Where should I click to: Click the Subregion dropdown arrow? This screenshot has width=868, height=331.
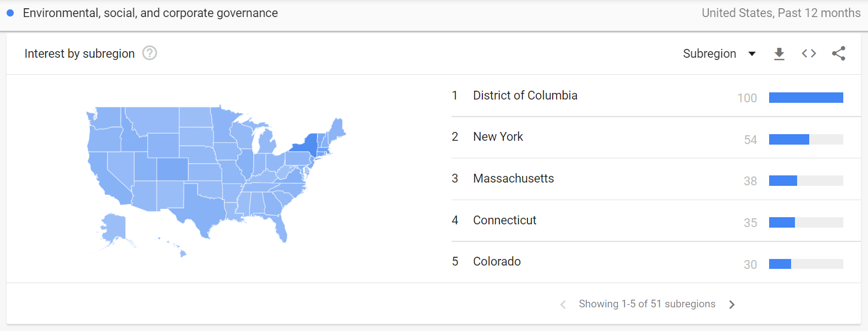[x=752, y=54]
